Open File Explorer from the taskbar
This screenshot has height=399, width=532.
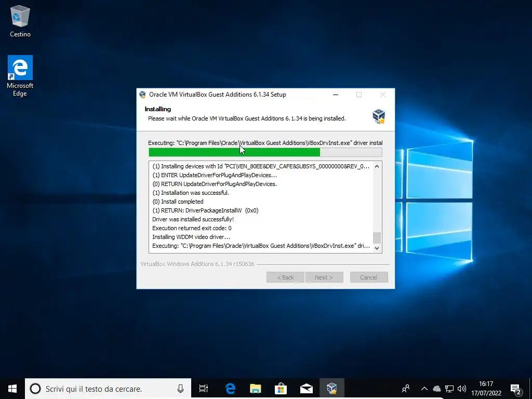(256, 389)
